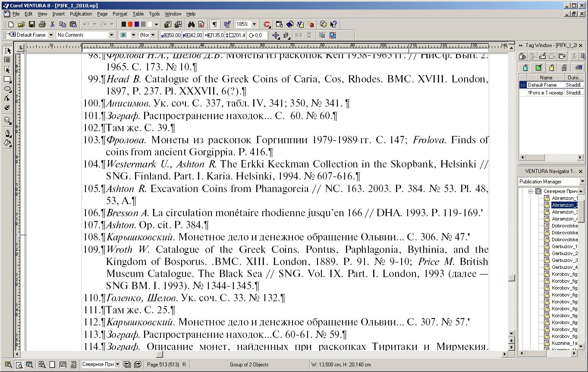
Task: Click the Cut scissors icon in main toolbar
Action: (52, 25)
